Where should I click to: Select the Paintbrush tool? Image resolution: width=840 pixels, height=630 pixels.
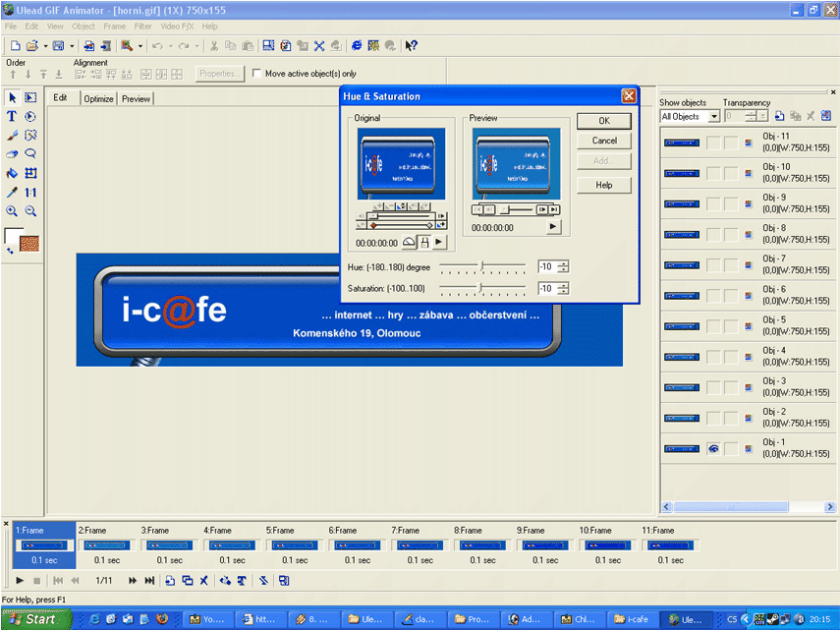coord(13,135)
